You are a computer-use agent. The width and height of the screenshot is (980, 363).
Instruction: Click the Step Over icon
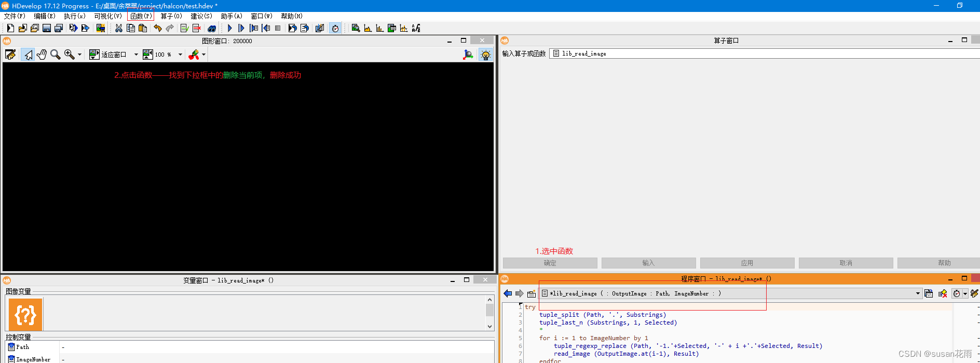(x=241, y=28)
